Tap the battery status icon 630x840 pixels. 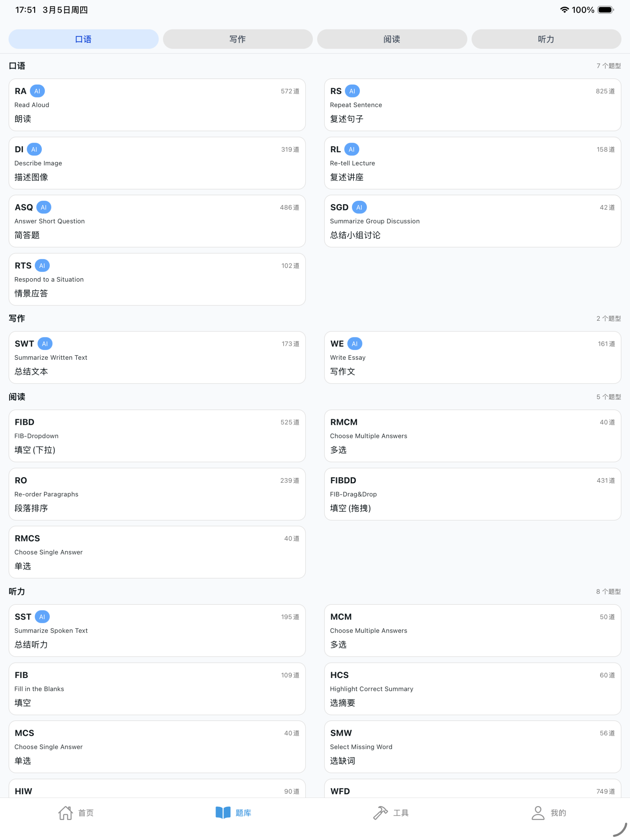click(606, 10)
